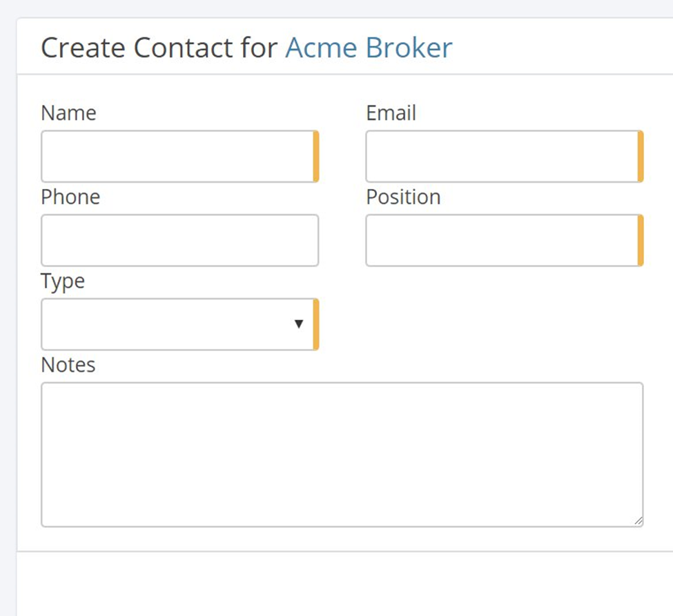The width and height of the screenshot is (673, 616).
Task: Click the Create Contact for heading text
Action: point(160,48)
